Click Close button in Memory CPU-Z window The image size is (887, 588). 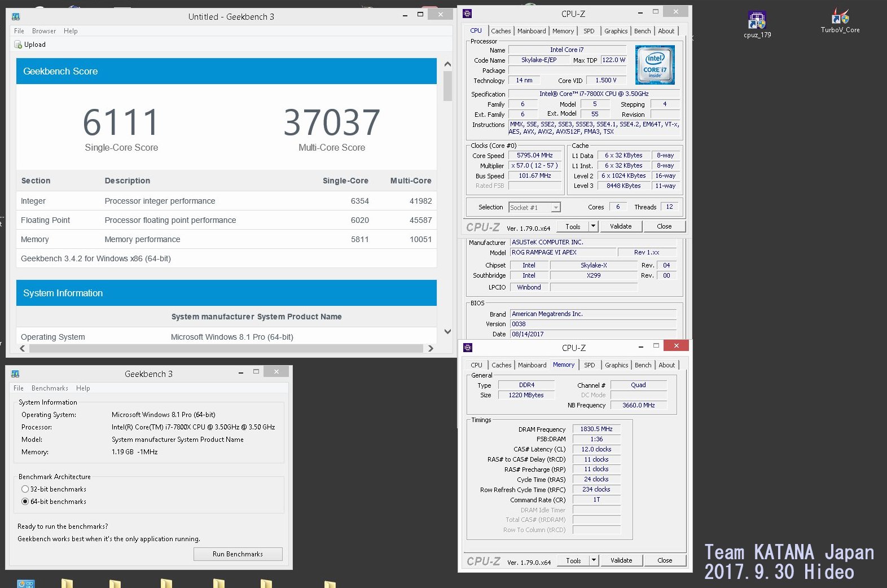tap(665, 560)
